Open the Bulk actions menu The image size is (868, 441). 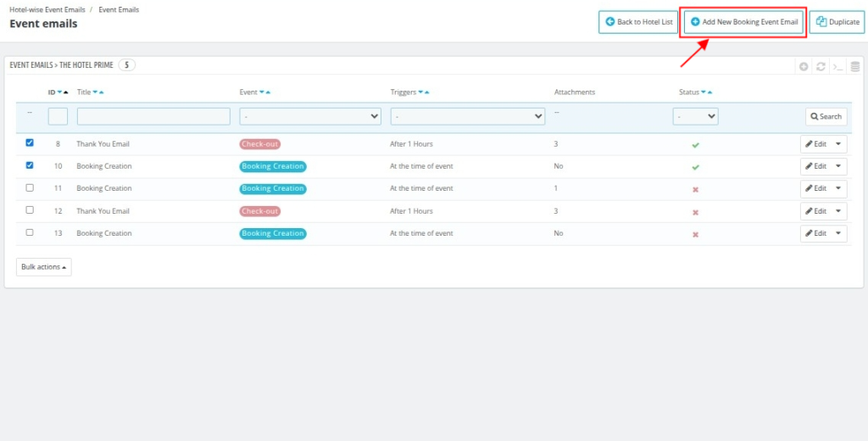[x=44, y=267]
